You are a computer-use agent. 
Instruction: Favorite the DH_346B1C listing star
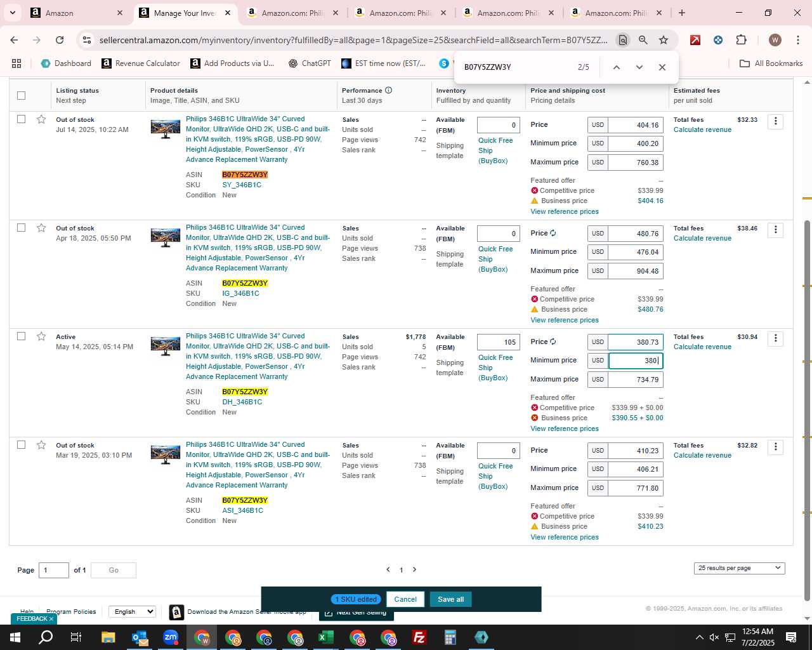(41, 336)
